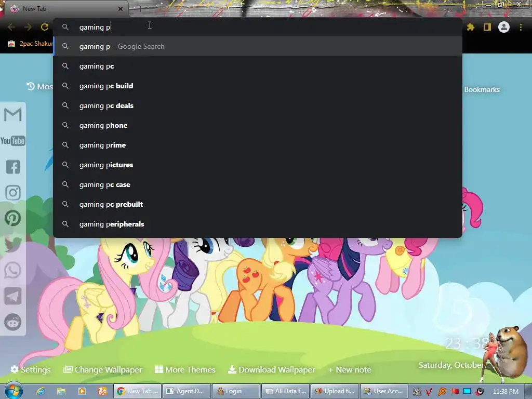This screenshot has height=399, width=532.
Task: Close the New Tab browser tab
Action: pyautogui.click(x=121, y=9)
